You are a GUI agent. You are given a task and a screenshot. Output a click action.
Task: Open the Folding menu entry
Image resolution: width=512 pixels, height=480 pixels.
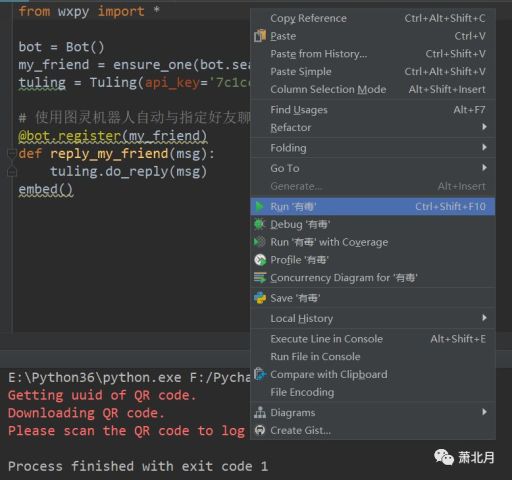point(373,148)
